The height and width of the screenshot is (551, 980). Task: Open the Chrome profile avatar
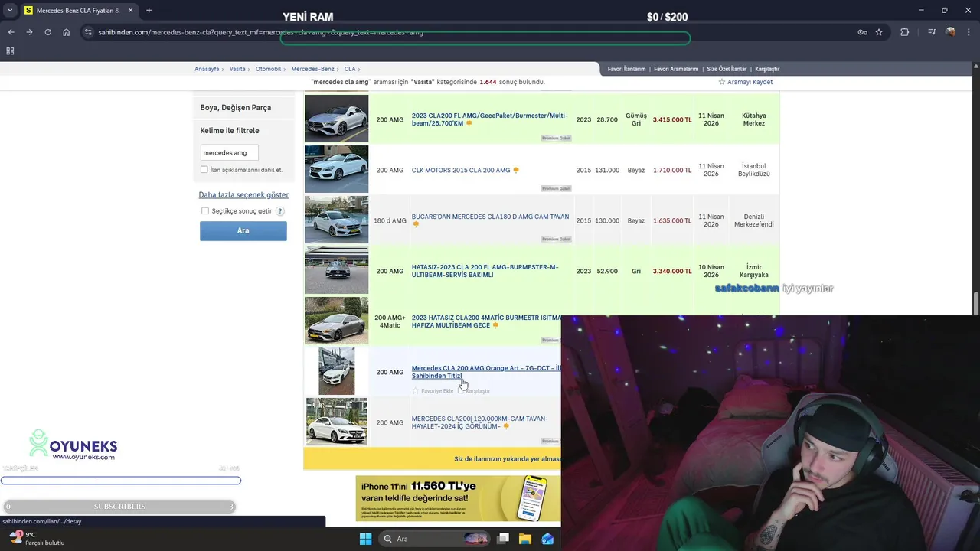950,32
